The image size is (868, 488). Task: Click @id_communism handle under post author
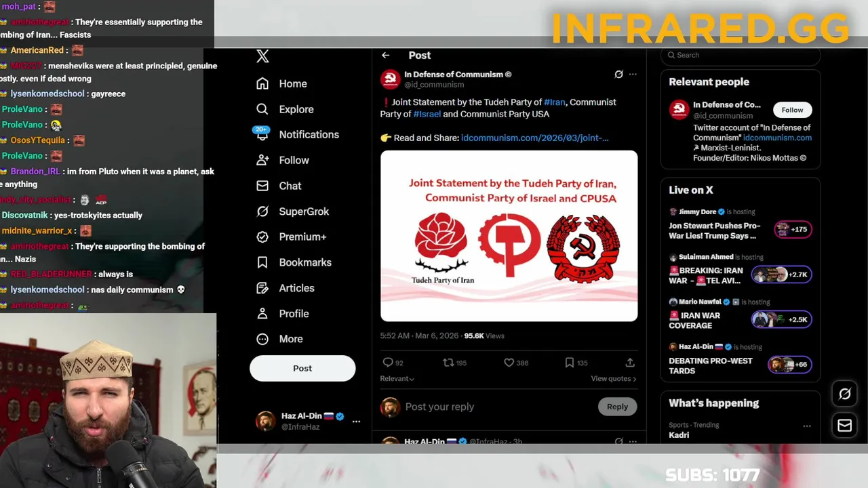(x=434, y=85)
